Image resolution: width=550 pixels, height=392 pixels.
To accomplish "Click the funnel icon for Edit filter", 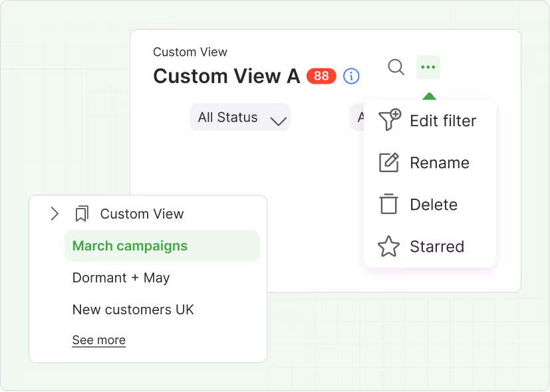I will click(x=389, y=120).
